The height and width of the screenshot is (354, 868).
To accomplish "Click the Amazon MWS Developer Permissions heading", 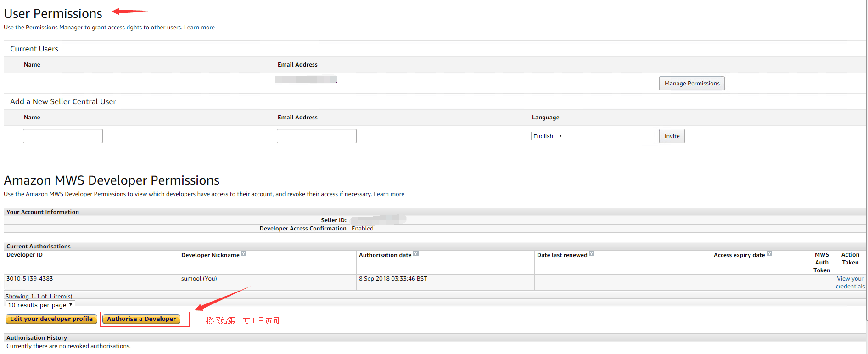I will (112, 180).
